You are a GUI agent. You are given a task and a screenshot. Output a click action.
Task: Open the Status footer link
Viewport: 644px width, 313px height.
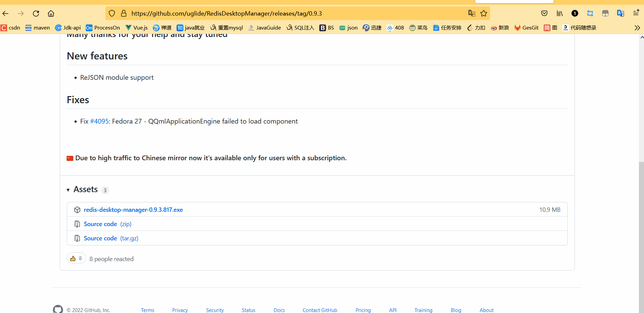248,310
